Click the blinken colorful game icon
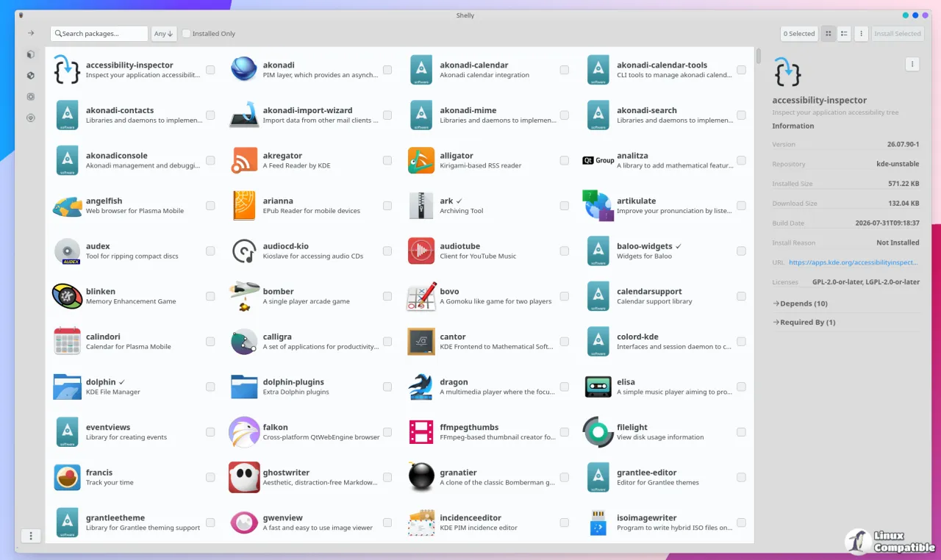 67,296
